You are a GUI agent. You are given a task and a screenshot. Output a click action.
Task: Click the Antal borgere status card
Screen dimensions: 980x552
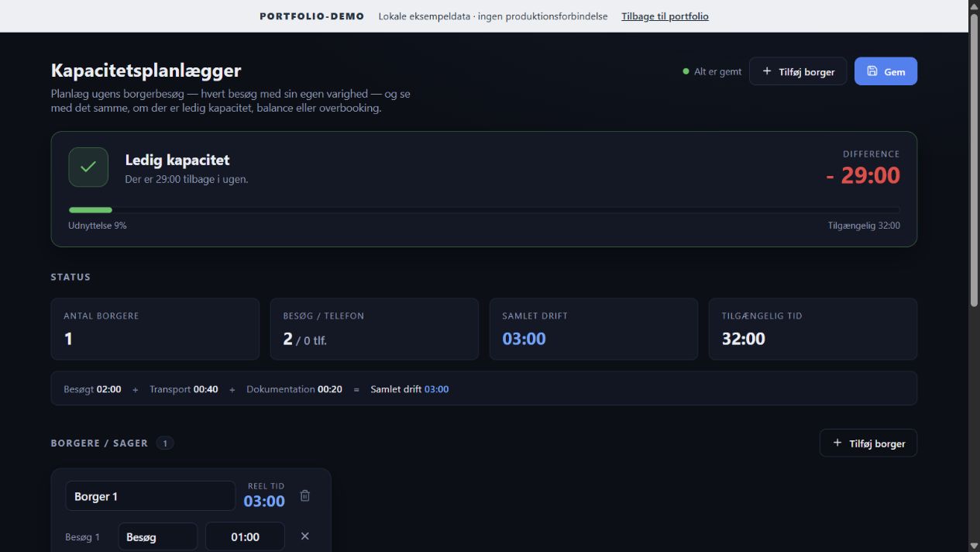click(155, 329)
